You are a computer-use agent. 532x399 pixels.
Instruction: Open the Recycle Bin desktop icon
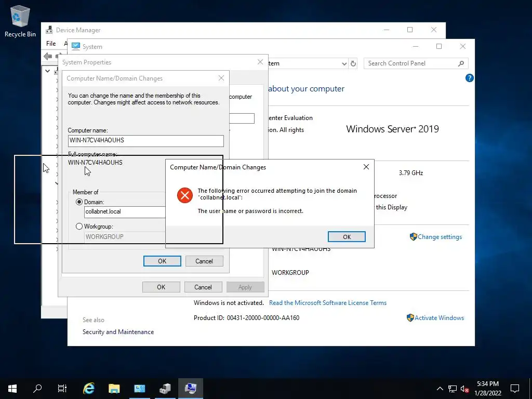click(x=20, y=21)
